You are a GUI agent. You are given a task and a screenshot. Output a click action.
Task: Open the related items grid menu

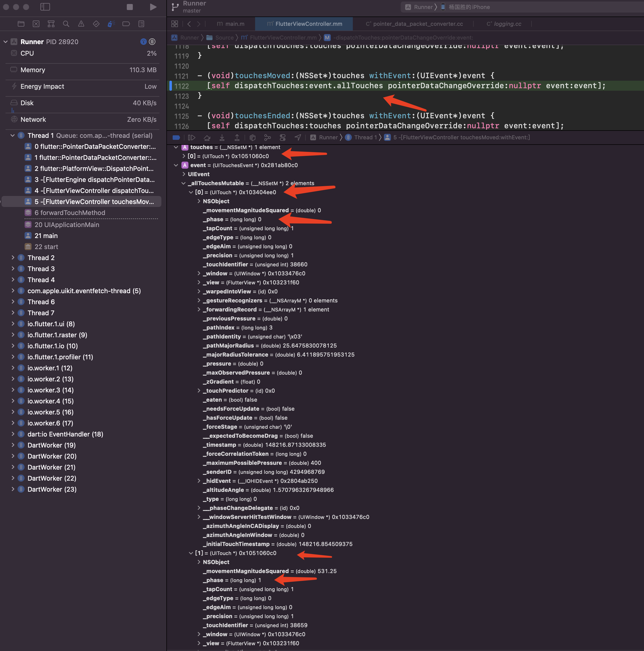click(175, 24)
